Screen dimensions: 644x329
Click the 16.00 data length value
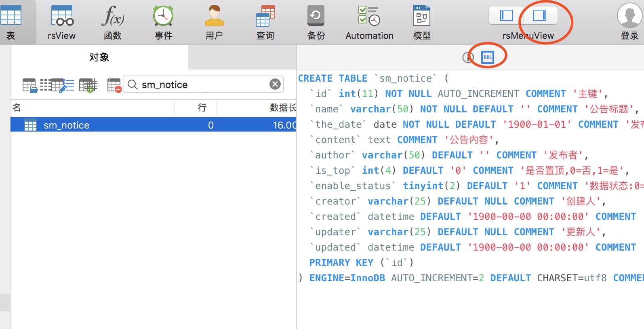(x=285, y=125)
